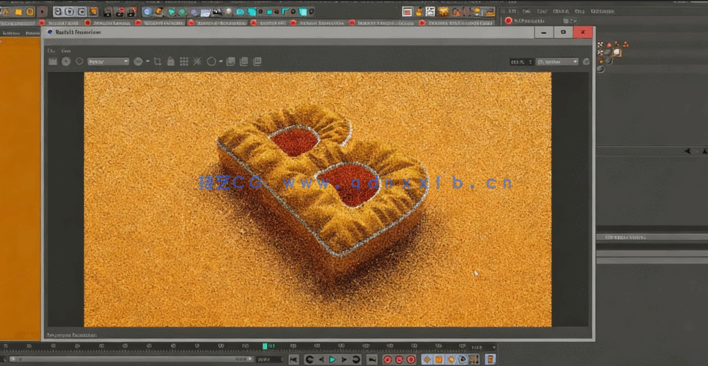This screenshot has width=708, height=366.
Task: Click the red layout icon at upper right toolbar
Action: (407, 12)
